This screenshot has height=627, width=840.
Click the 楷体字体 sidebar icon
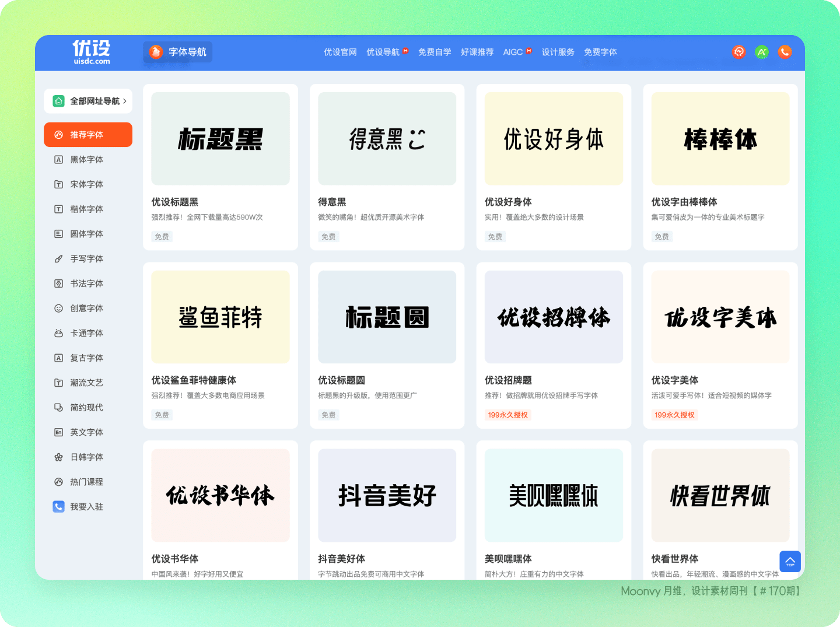point(58,209)
